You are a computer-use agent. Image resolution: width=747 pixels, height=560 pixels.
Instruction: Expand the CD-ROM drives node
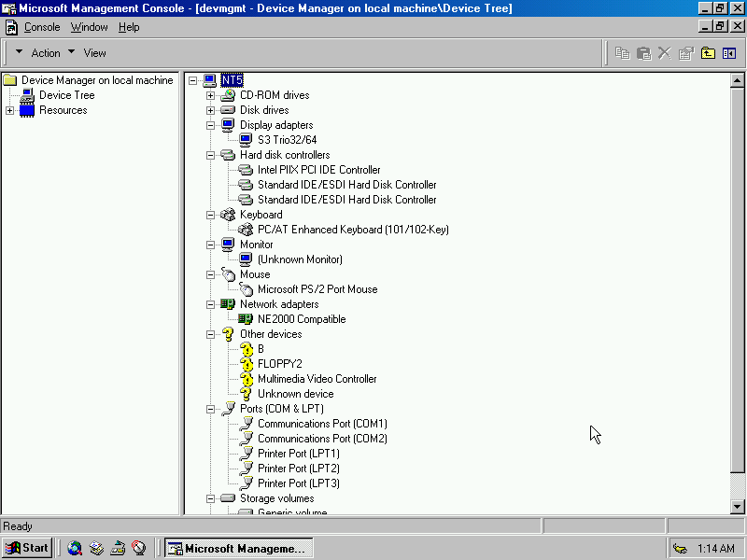click(x=210, y=95)
